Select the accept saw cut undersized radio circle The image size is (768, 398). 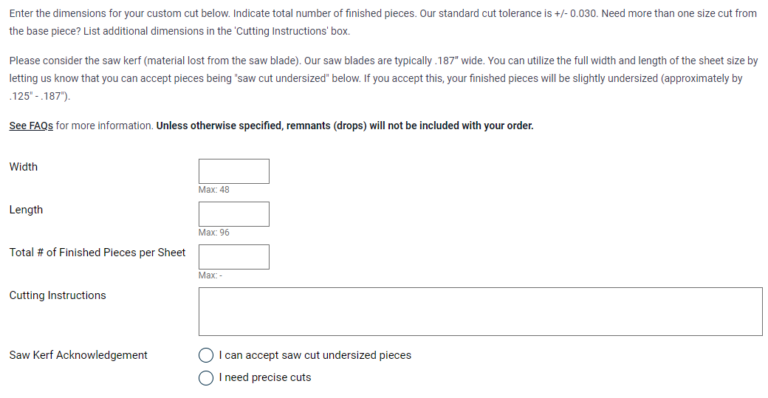[x=206, y=355]
